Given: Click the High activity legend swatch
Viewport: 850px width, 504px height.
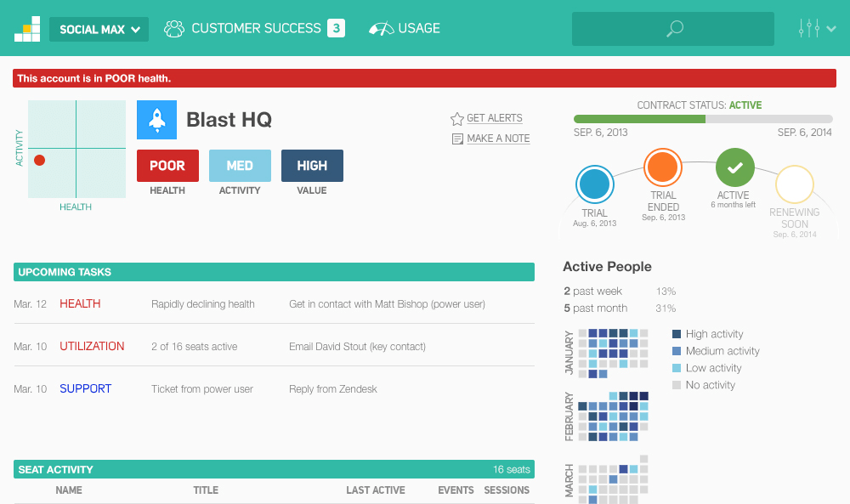Looking at the screenshot, I should (x=677, y=334).
